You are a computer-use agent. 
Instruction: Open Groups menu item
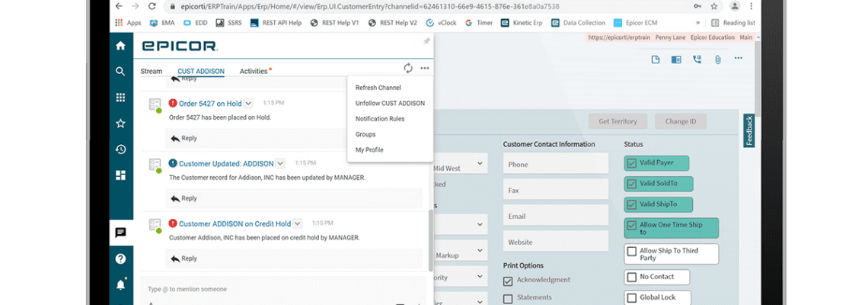365,134
